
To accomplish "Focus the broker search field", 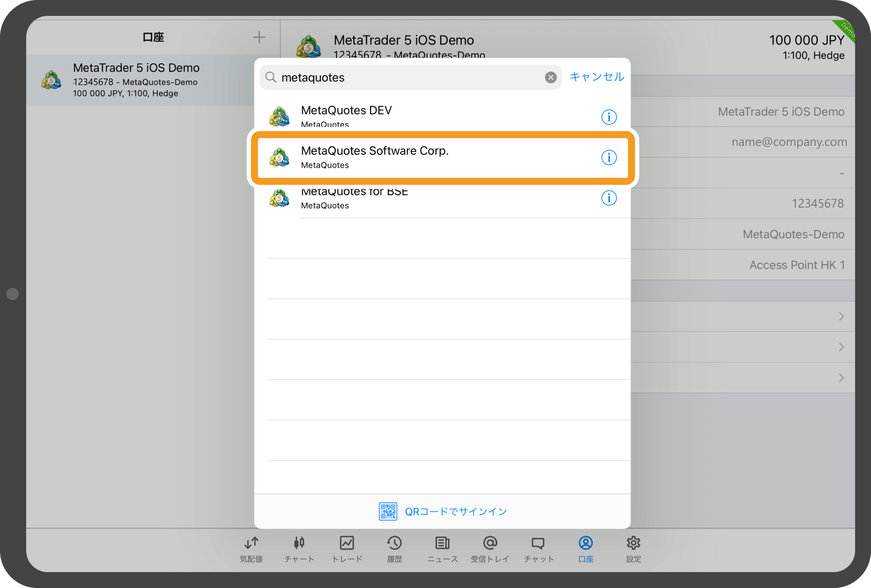I will point(407,78).
